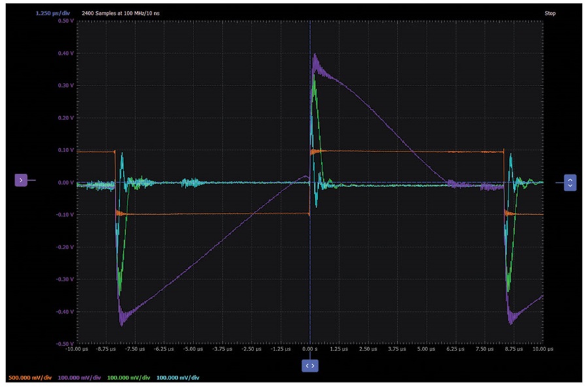The height and width of the screenshot is (387, 588).
Task: Select the cyan 100.000 mV/div channel
Action: coord(178,378)
